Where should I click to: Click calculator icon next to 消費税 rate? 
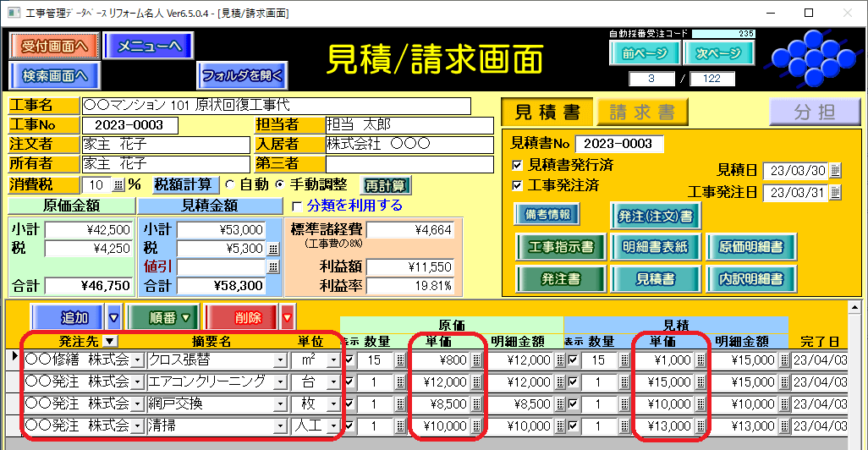118,185
